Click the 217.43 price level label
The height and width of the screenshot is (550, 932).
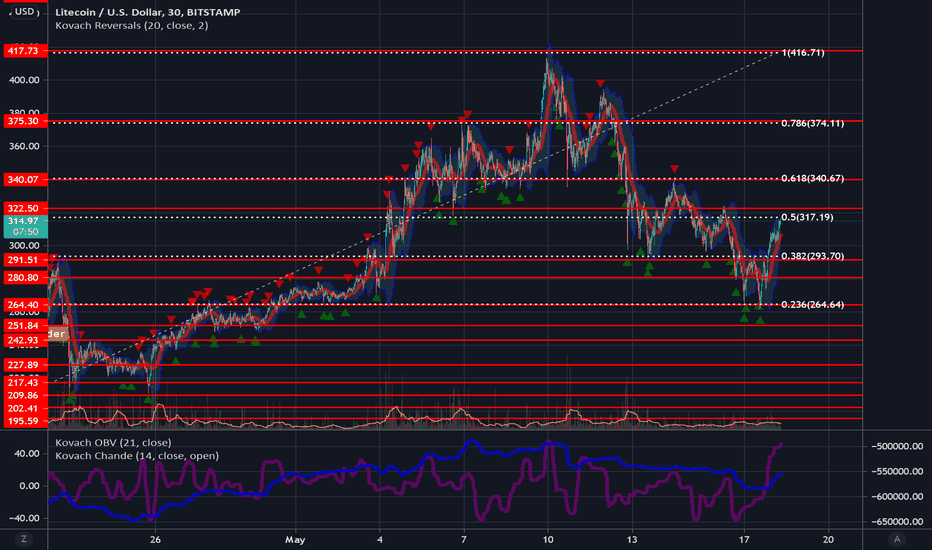coord(24,383)
